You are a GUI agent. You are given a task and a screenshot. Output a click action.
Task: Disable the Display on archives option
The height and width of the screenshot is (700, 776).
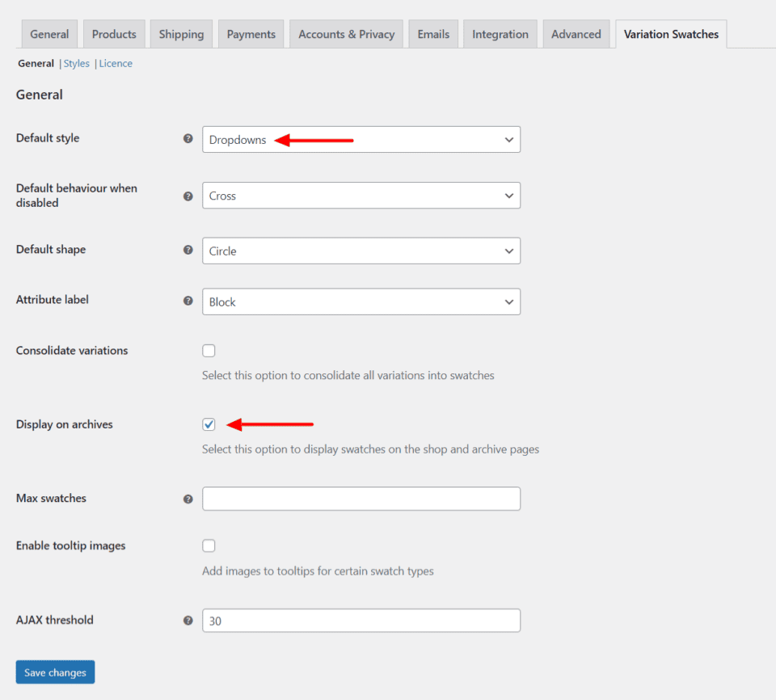point(209,424)
